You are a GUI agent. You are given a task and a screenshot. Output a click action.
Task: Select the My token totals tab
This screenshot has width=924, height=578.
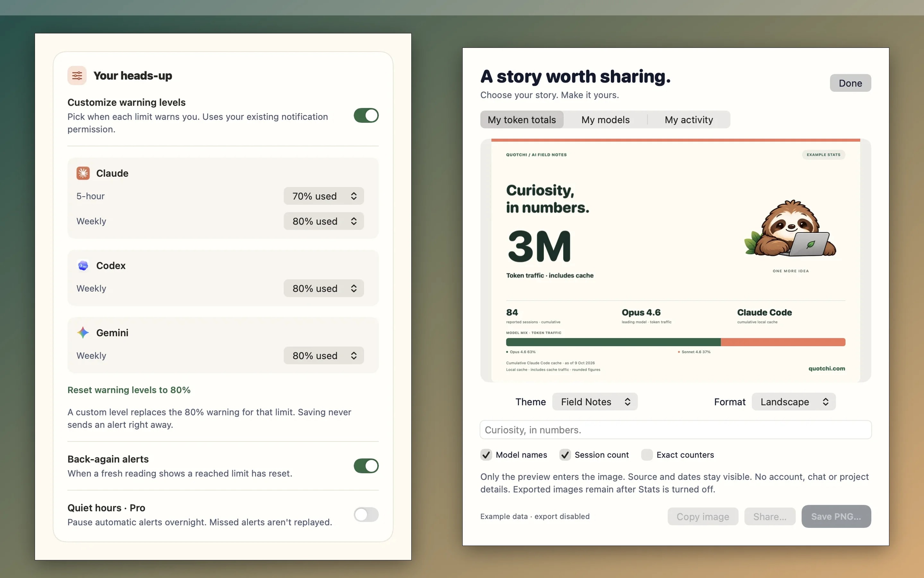tap(522, 120)
